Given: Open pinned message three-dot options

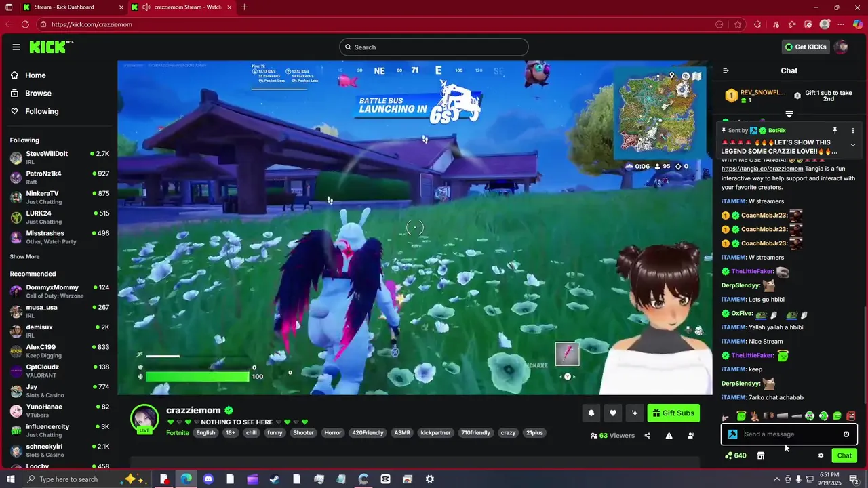Looking at the screenshot, I should [x=853, y=130].
